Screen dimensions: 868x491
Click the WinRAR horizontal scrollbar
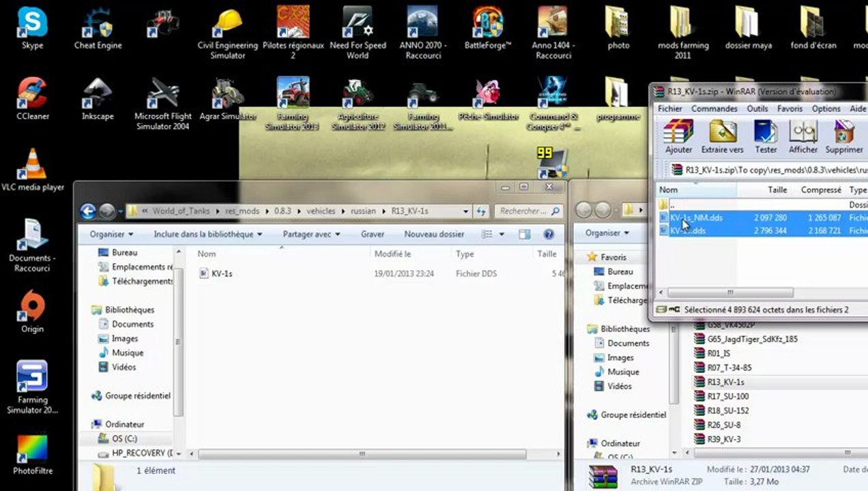pos(730,293)
